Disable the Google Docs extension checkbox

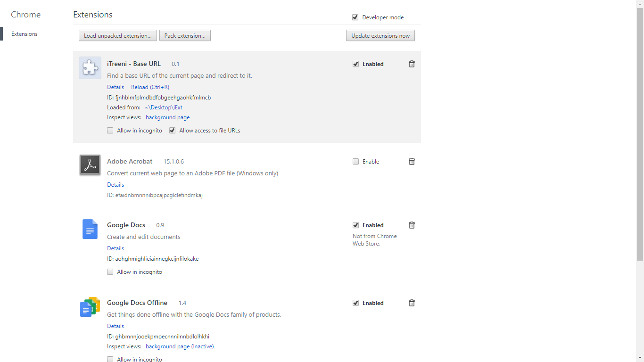355,225
